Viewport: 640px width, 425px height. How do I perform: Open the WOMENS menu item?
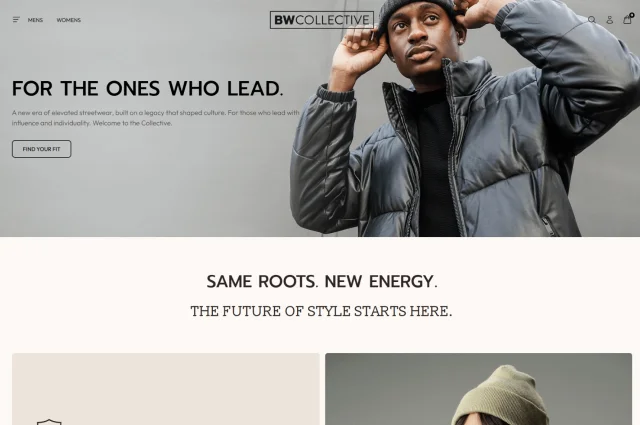(x=69, y=20)
